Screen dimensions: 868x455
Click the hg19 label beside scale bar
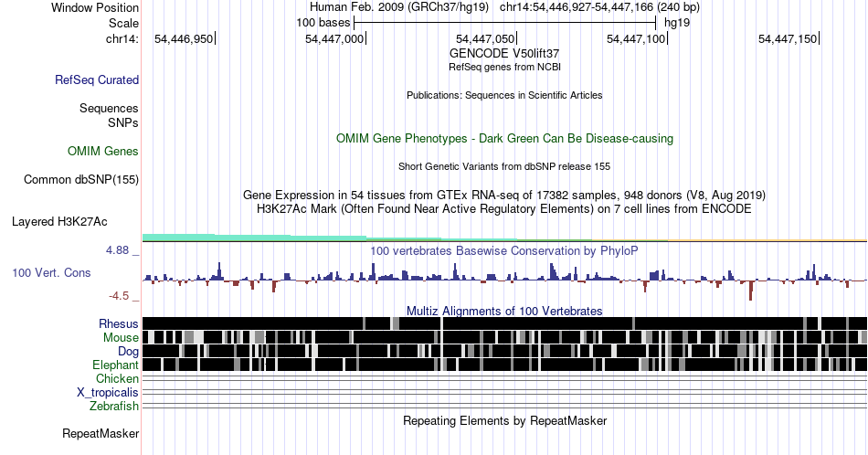677,23
